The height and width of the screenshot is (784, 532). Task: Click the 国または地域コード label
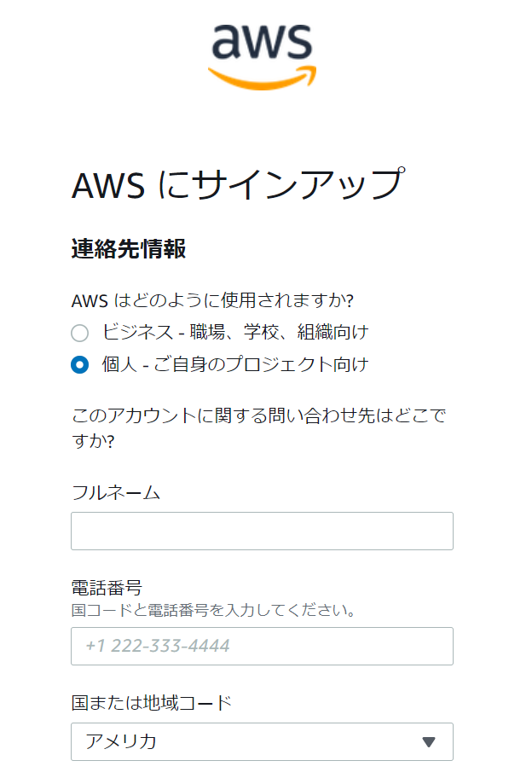point(152,703)
